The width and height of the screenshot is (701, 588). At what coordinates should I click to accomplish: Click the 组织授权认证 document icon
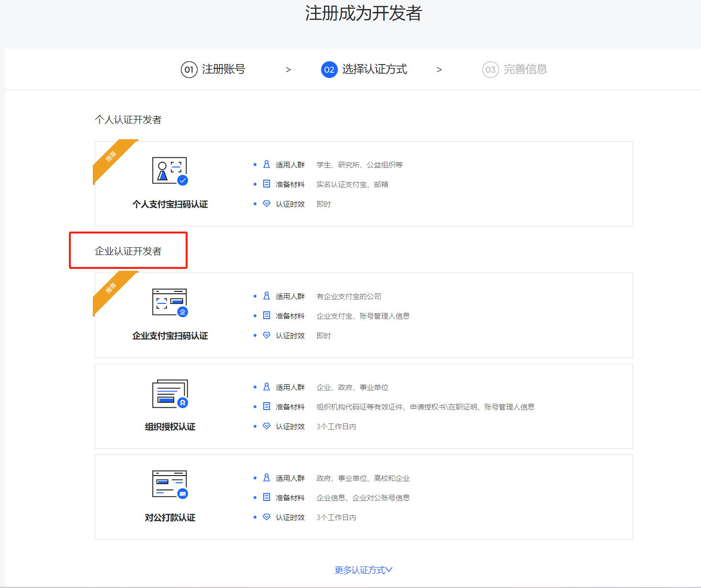pyautogui.click(x=170, y=394)
